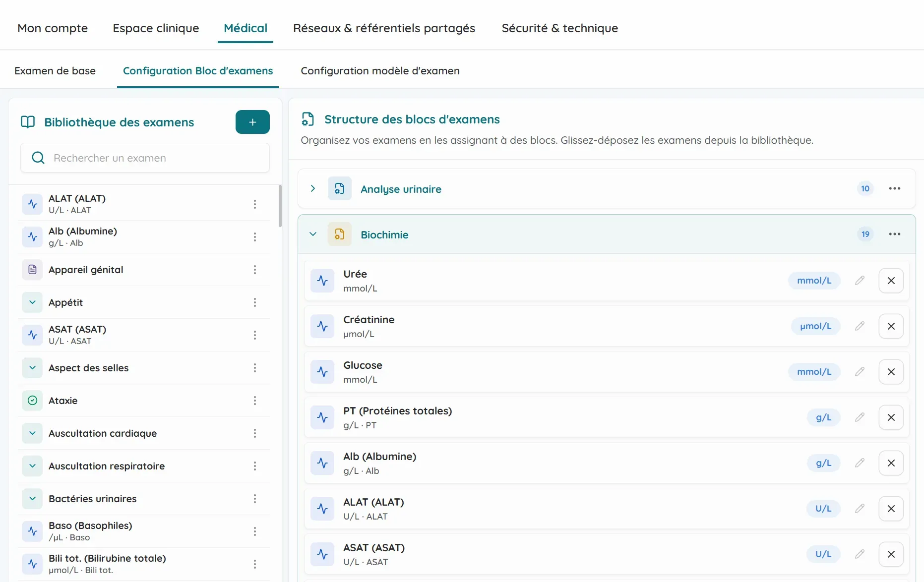Screen dimensions: 924x582
Task: Open Sécurité & technique tab
Action: [x=560, y=28]
